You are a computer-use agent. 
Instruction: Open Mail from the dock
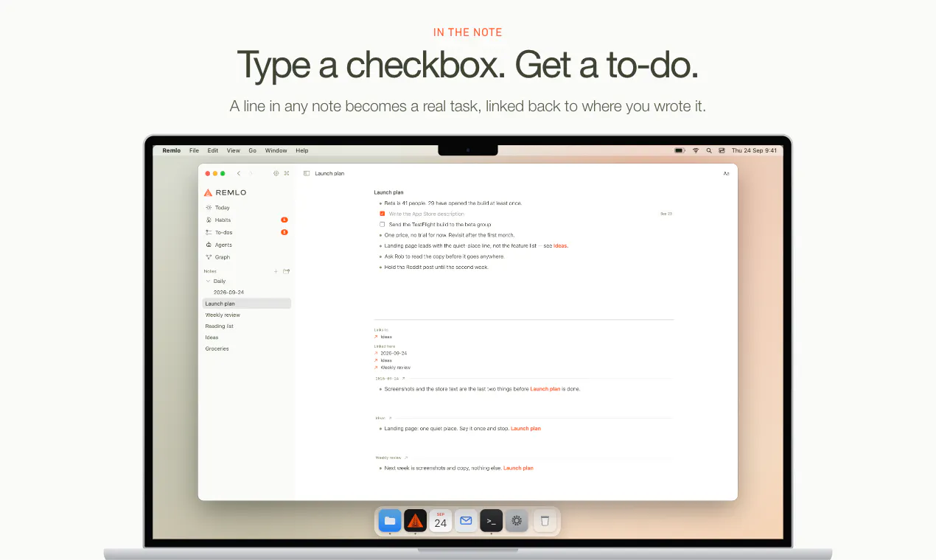(466, 521)
